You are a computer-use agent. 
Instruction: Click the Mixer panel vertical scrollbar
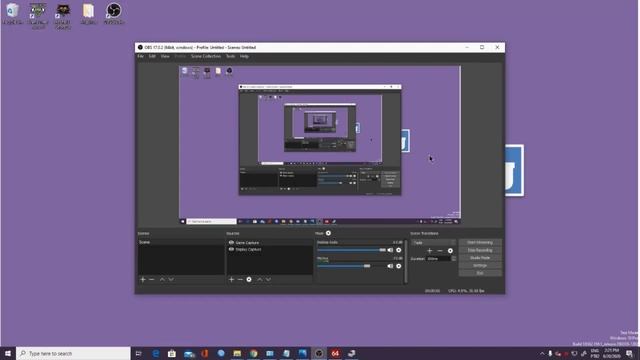[406, 261]
